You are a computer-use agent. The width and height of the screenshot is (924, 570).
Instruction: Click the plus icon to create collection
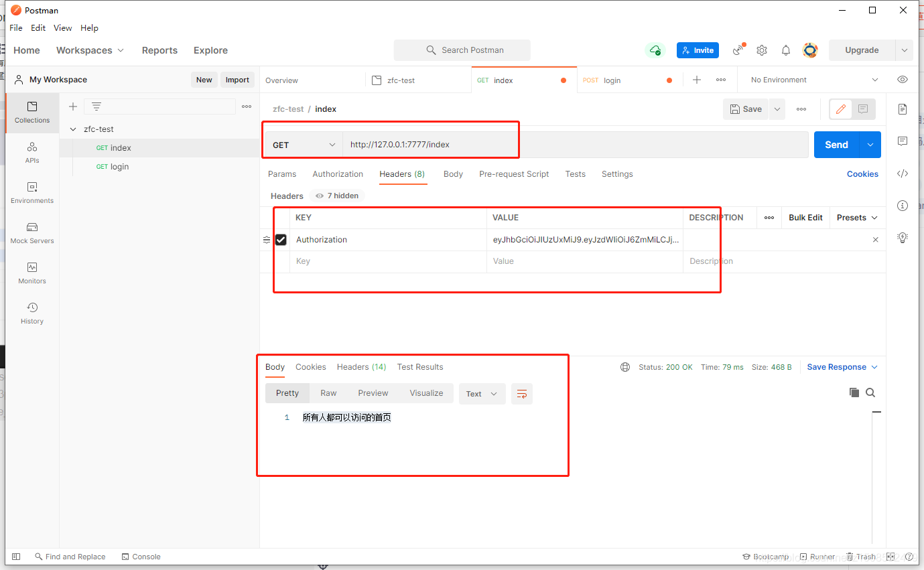coord(73,106)
